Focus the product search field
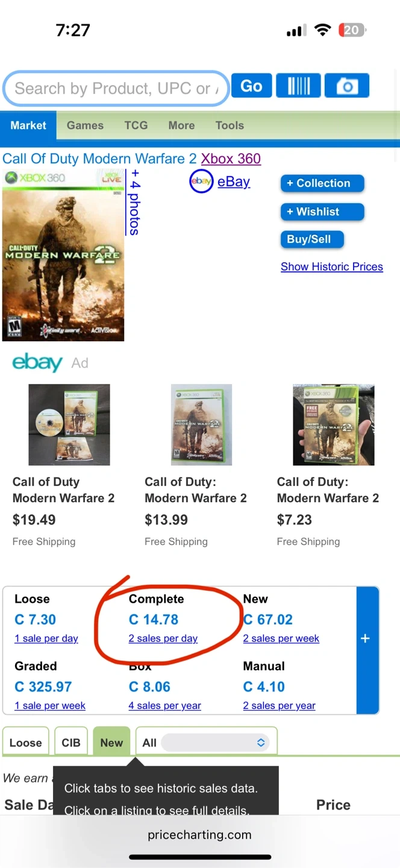This screenshot has height=868, width=400. click(x=114, y=89)
